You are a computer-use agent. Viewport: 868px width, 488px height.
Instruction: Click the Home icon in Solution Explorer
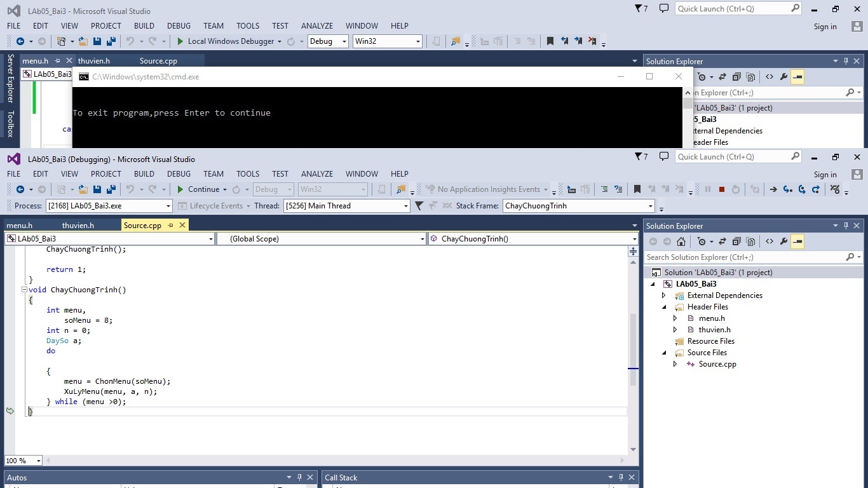681,241
